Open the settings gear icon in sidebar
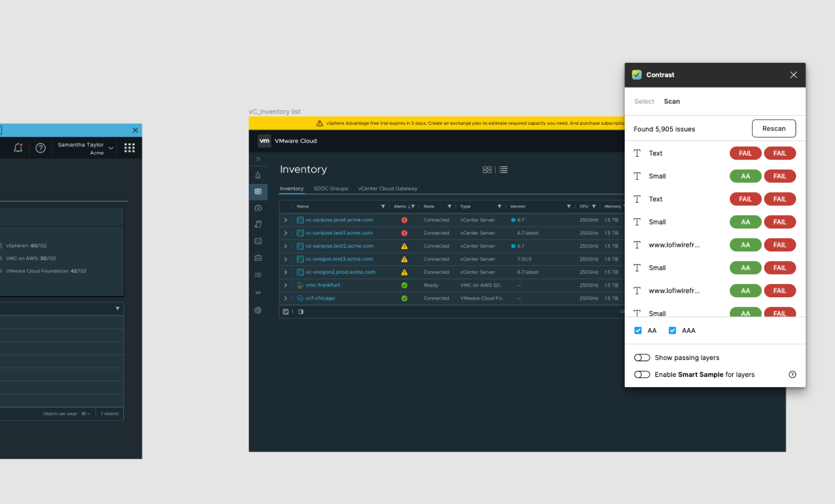The image size is (835, 504). click(258, 310)
